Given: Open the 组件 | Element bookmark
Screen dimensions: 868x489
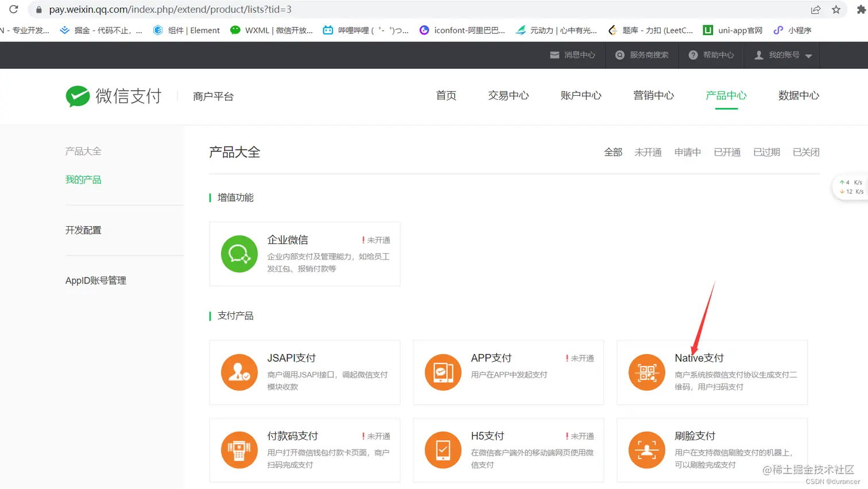Looking at the screenshot, I should (x=187, y=30).
